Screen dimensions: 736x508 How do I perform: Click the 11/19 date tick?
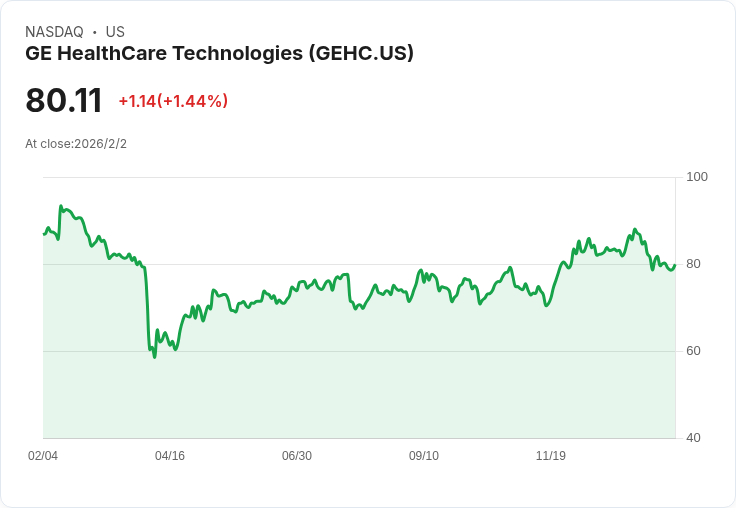click(x=551, y=456)
